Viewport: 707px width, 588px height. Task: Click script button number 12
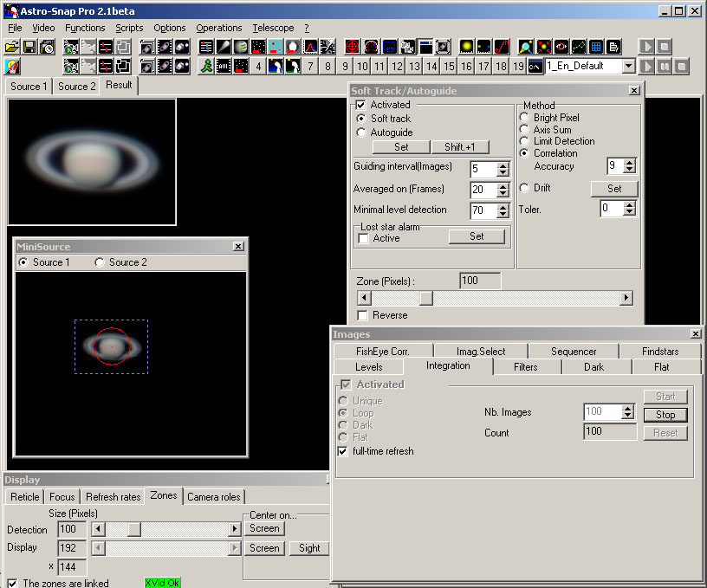pyautogui.click(x=397, y=66)
